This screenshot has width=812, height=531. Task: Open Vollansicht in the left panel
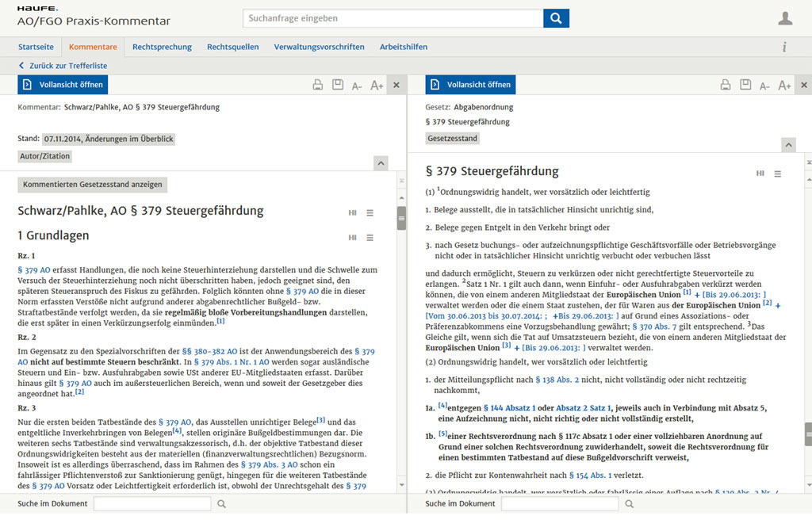pyautogui.click(x=63, y=85)
